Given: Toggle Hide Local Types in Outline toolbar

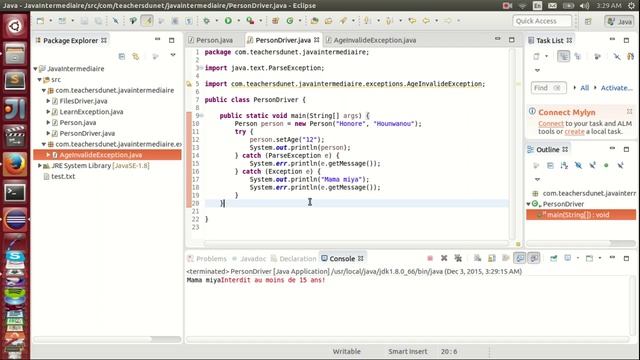Looking at the screenshot, I should 620,165.
